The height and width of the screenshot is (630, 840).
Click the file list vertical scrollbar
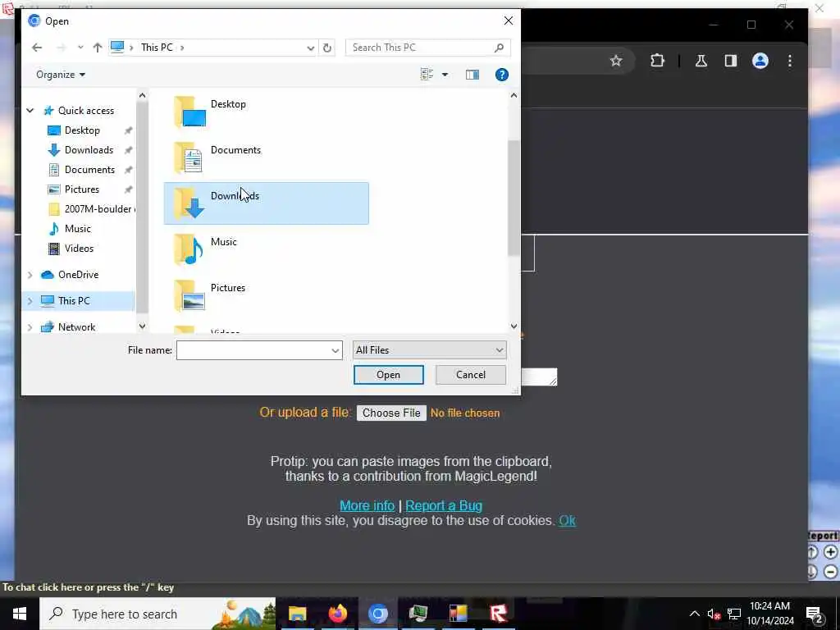(514, 199)
